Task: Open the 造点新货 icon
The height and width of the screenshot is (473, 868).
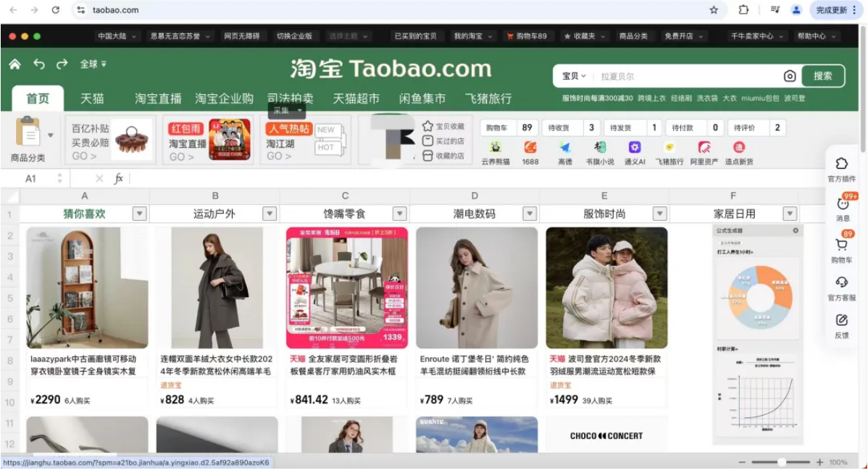Action: click(739, 147)
